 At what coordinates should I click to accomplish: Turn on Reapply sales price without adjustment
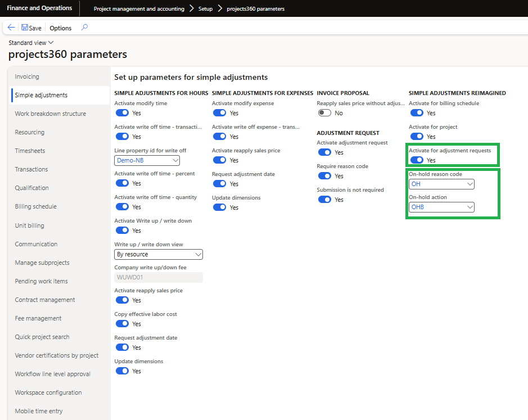click(x=324, y=113)
